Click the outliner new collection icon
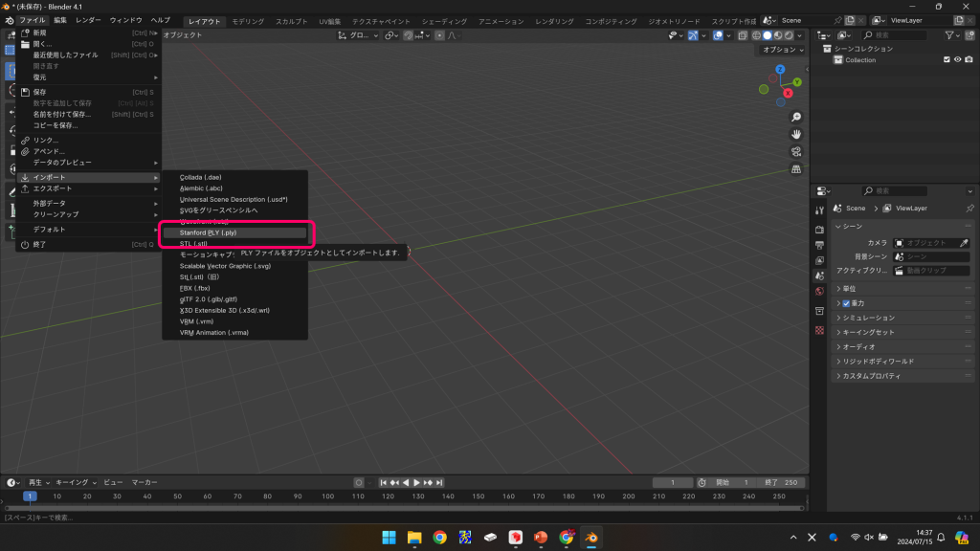 click(x=970, y=35)
